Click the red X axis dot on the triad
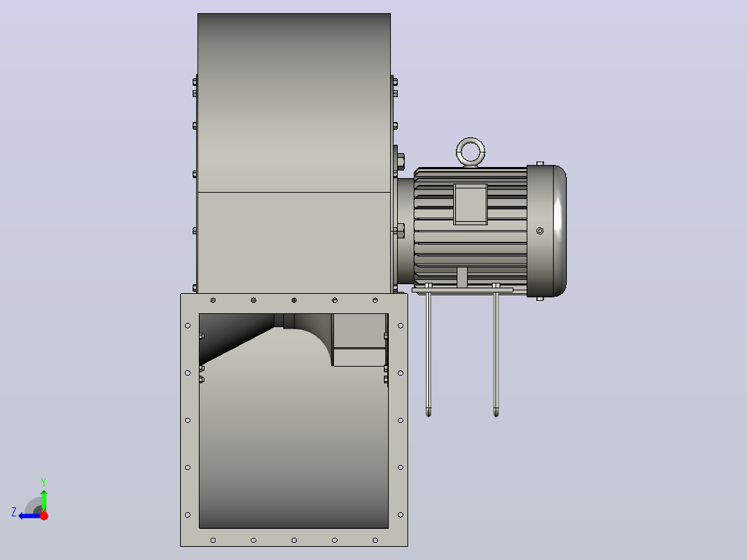 tap(44, 516)
